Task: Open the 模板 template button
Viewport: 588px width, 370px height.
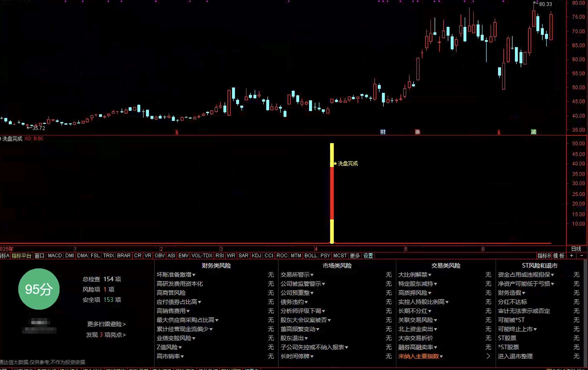Action: click(x=559, y=255)
